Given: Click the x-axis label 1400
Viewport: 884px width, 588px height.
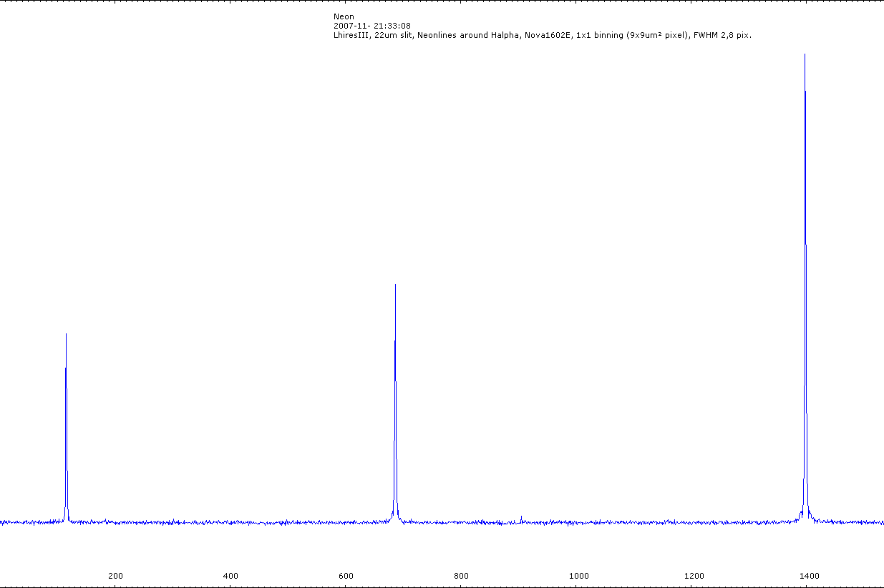Looking at the screenshot, I should point(810,576).
